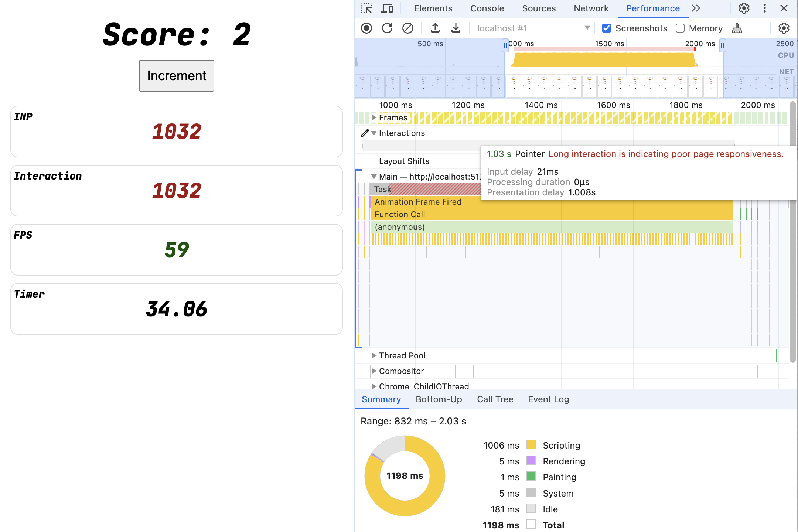Click the donut chart total area
798x532 pixels.
[404, 475]
